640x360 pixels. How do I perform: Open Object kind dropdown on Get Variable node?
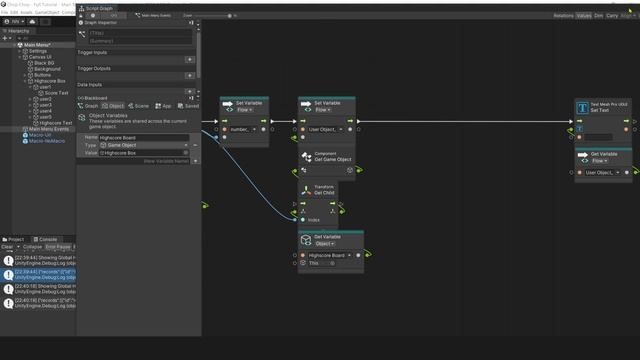click(325, 244)
